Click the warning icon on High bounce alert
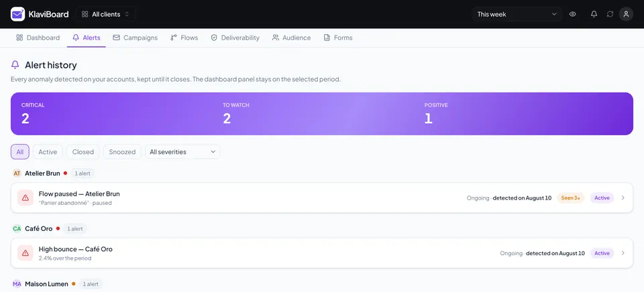The height and width of the screenshot is (292, 644). (25, 253)
